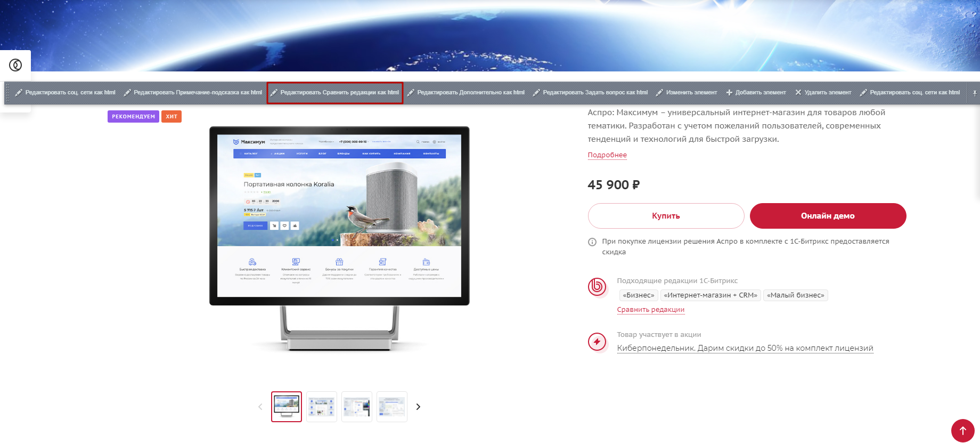Delete the item with "Удалить элемент"

[823, 93]
